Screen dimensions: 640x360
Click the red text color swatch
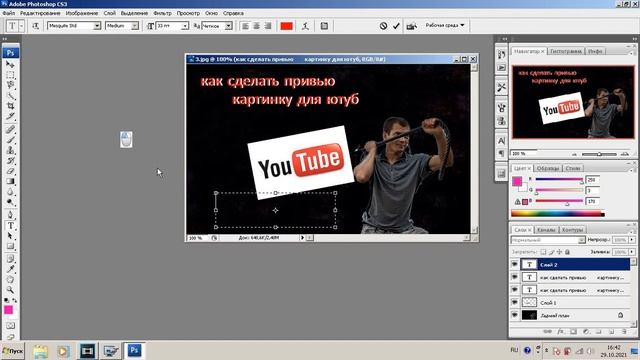coord(287,26)
